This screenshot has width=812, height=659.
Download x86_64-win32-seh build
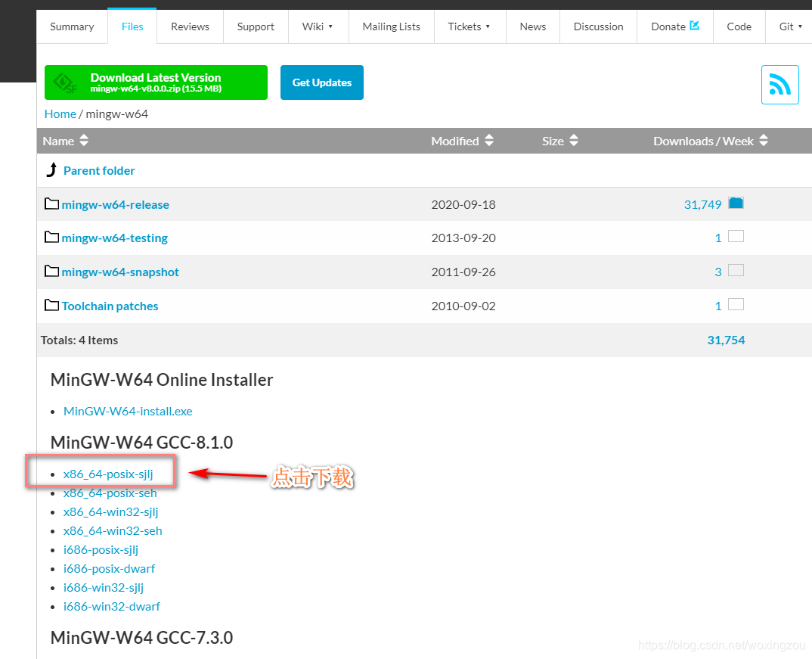point(113,531)
